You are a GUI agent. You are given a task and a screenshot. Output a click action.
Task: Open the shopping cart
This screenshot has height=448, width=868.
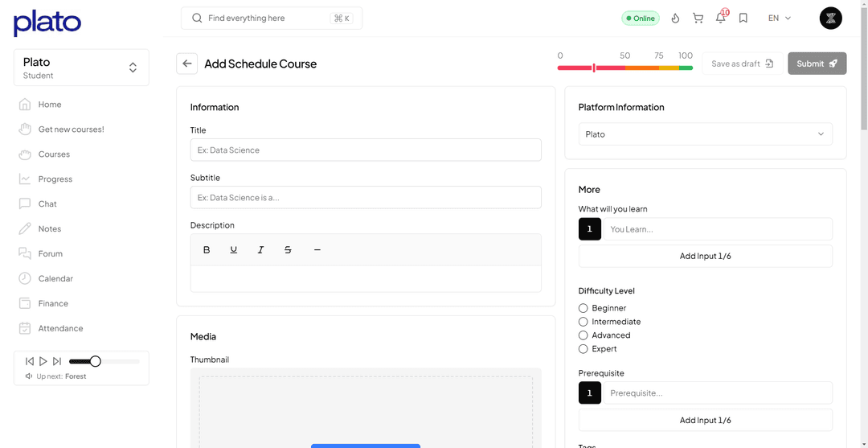click(x=698, y=18)
